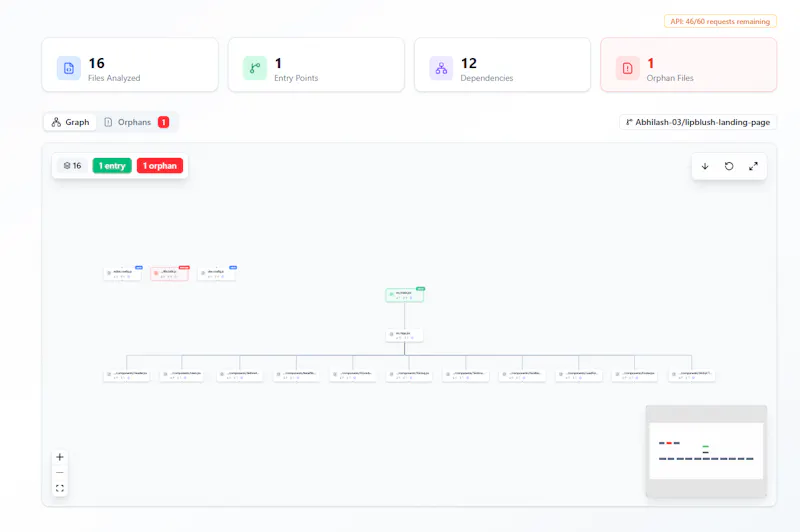The height and width of the screenshot is (532, 800).
Task: Click the download arrow icon in the graph toolbar
Action: 705,166
